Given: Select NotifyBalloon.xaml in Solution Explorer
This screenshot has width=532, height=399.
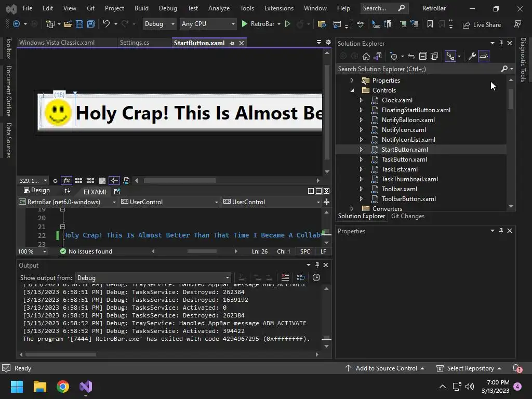Looking at the screenshot, I should pyautogui.click(x=408, y=120).
